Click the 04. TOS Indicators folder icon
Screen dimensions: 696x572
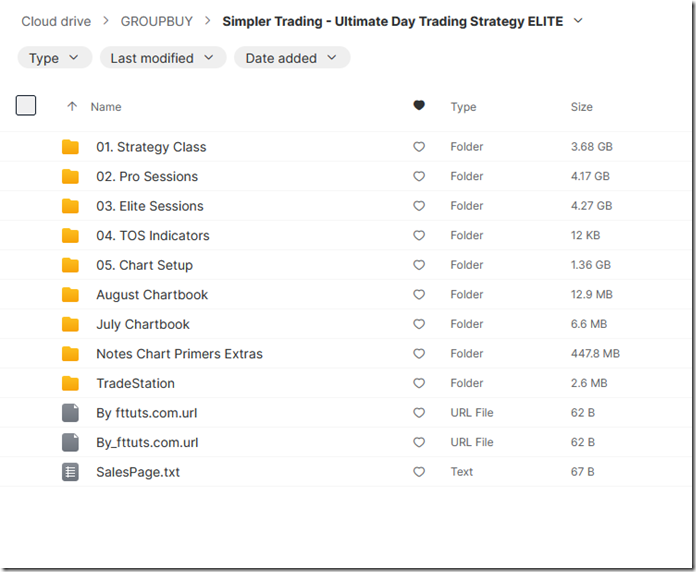[x=70, y=236]
